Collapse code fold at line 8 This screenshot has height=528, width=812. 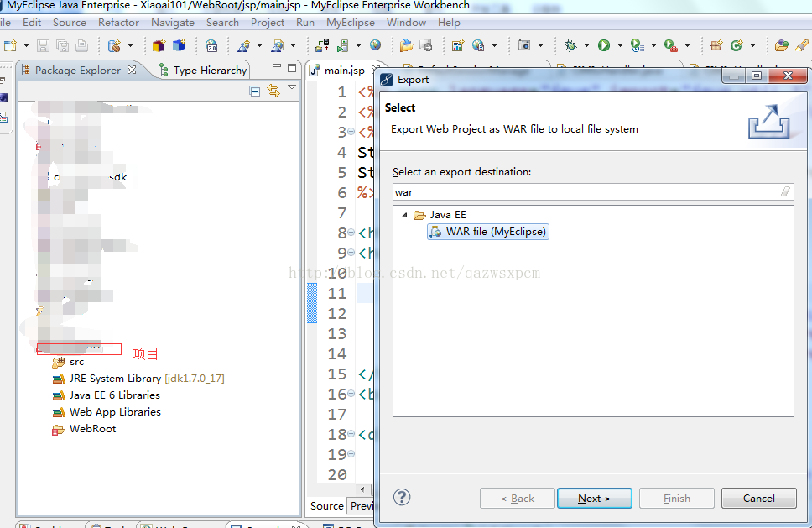click(x=351, y=233)
